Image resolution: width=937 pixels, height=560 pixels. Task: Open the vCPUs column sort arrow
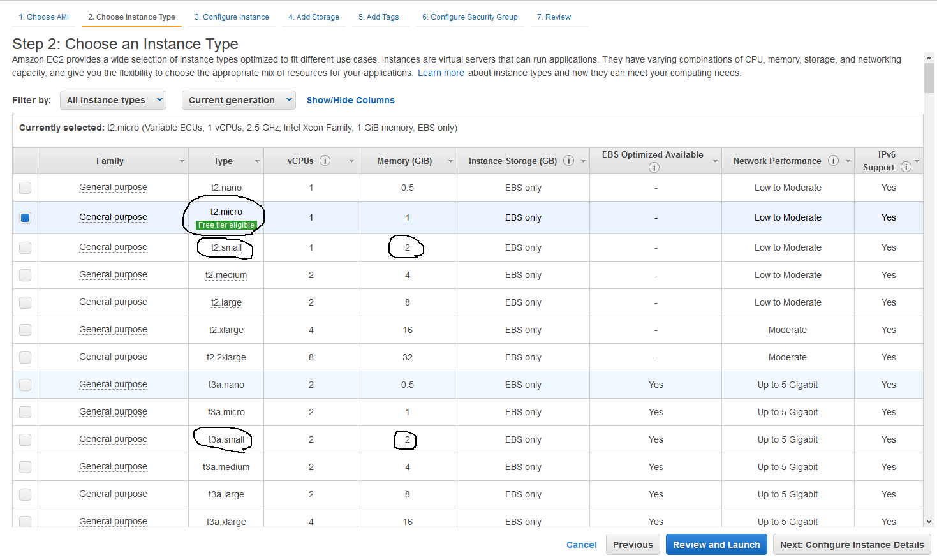[x=351, y=161]
